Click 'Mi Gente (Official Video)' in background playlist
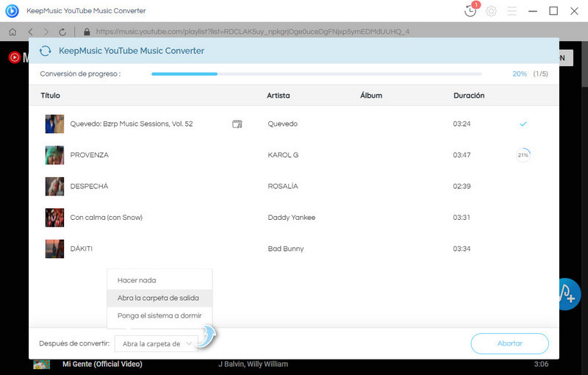588x375 pixels. tap(102, 364)
